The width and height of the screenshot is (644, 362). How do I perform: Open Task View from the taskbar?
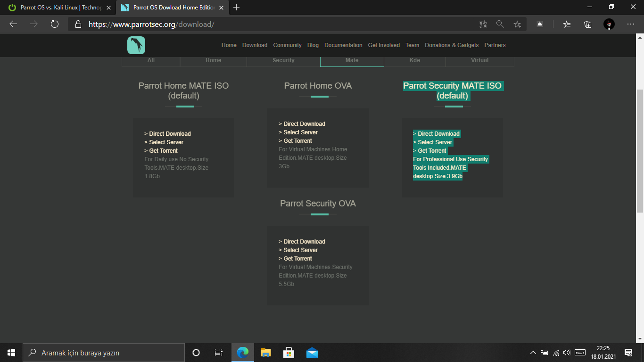[219, 353]
